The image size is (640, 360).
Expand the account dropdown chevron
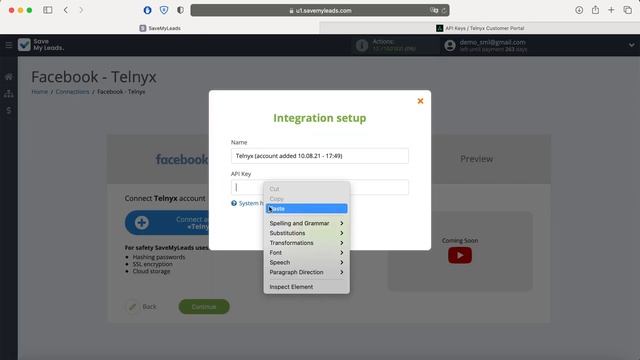631,45
